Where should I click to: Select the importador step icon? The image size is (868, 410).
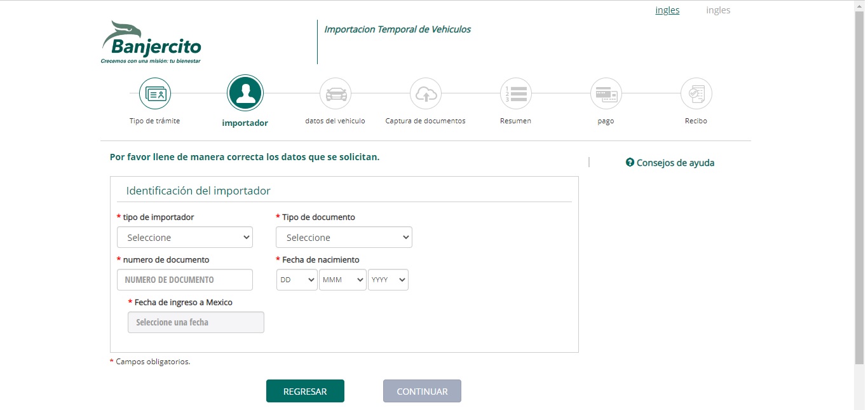[x=245, y=93]
